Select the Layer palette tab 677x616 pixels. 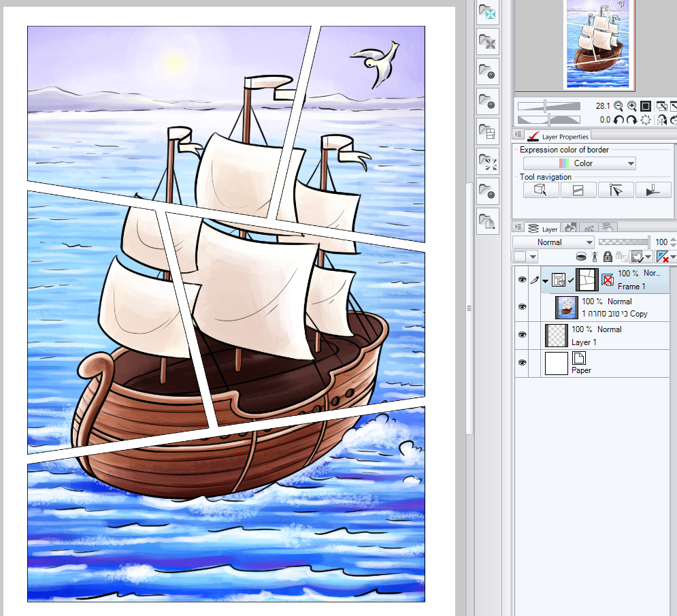click(542, 228)
